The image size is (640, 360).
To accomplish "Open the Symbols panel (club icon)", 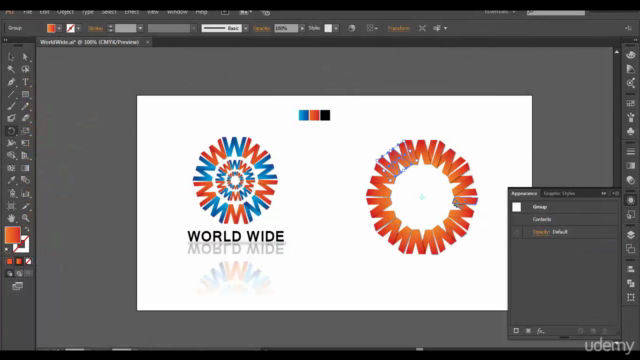I will click(631, 131).
